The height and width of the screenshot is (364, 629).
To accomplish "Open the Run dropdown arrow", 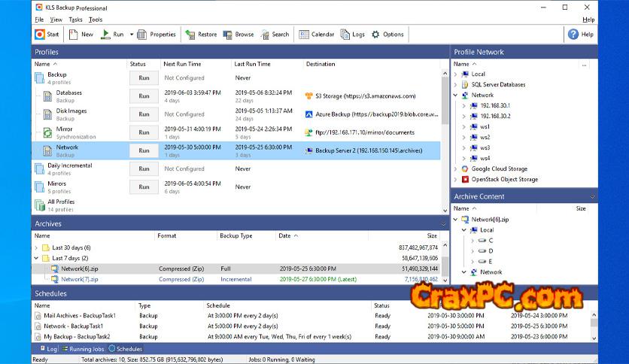I will pos(132,35).
